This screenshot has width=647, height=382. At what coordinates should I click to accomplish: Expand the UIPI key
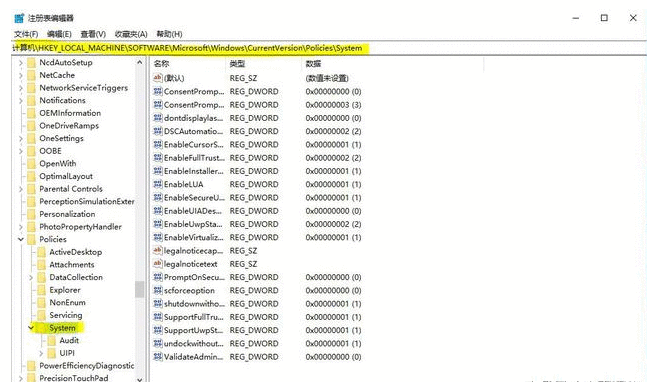(x=41, y=353)
